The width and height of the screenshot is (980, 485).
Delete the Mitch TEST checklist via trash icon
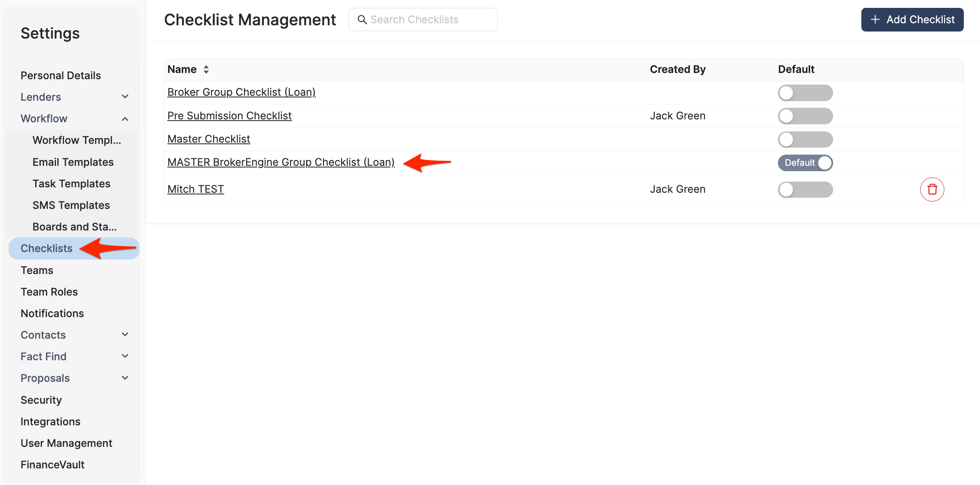tap(932, 189)
